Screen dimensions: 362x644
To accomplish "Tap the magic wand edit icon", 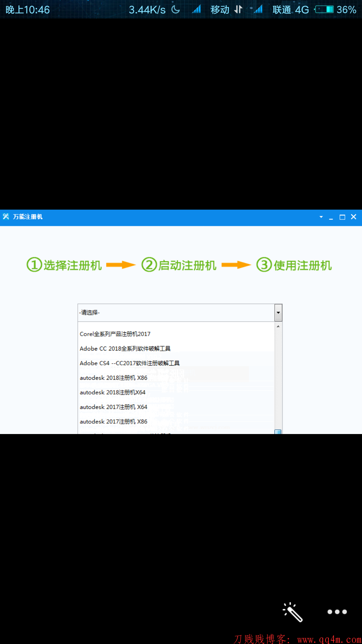I will [293, 612].
